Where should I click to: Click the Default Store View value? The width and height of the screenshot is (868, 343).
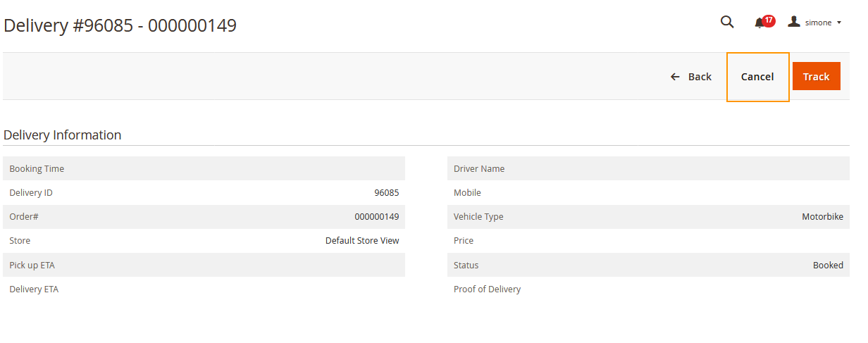click(x=362, y=241)
